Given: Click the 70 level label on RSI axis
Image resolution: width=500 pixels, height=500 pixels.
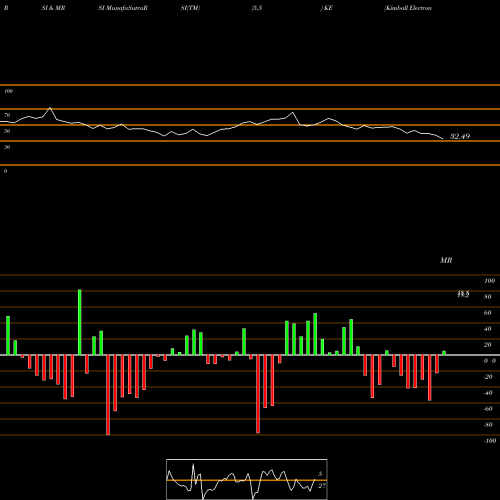Looking at the screenshot, I should click(x=7, y=115).
